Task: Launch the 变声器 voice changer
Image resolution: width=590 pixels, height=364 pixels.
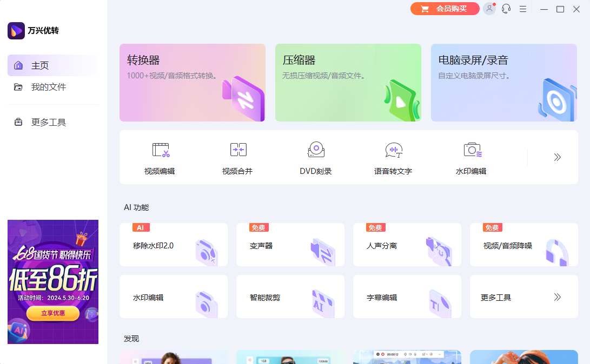Action: click(290, 244)
